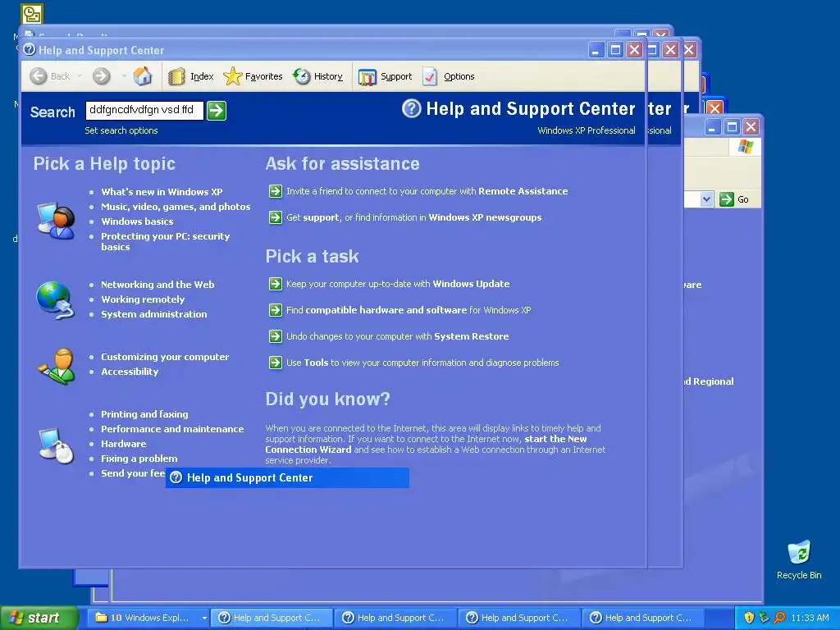Click the user-with-monitor help topic icon
Screen dimensions: 840x630
click(56, 220)
